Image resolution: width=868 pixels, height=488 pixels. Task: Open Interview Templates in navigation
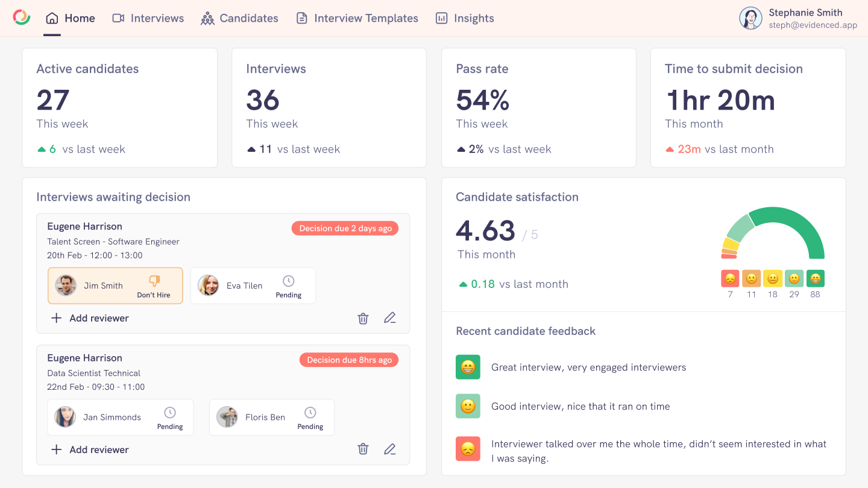click(x=357, y=18)
